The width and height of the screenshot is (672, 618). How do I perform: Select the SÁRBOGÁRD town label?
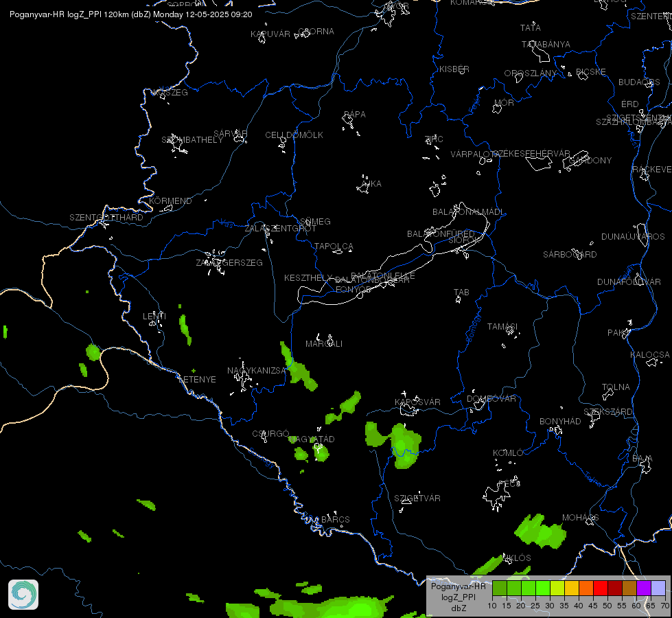(x=570, y=255)
